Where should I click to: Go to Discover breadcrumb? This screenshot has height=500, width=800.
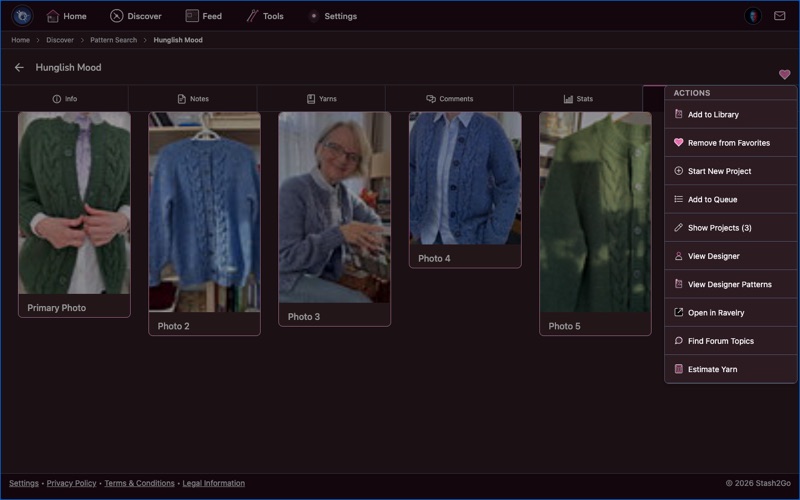[60, 40]
